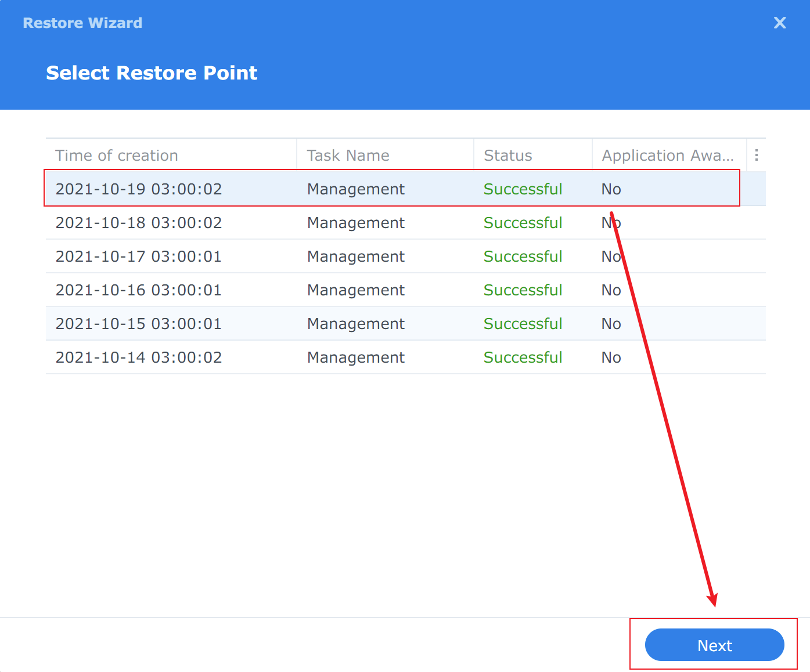The width and height of the screenshot is (810, 672).
Task: Select restore point 2021-10-18 03:00:02
Action: coord(139,223)
